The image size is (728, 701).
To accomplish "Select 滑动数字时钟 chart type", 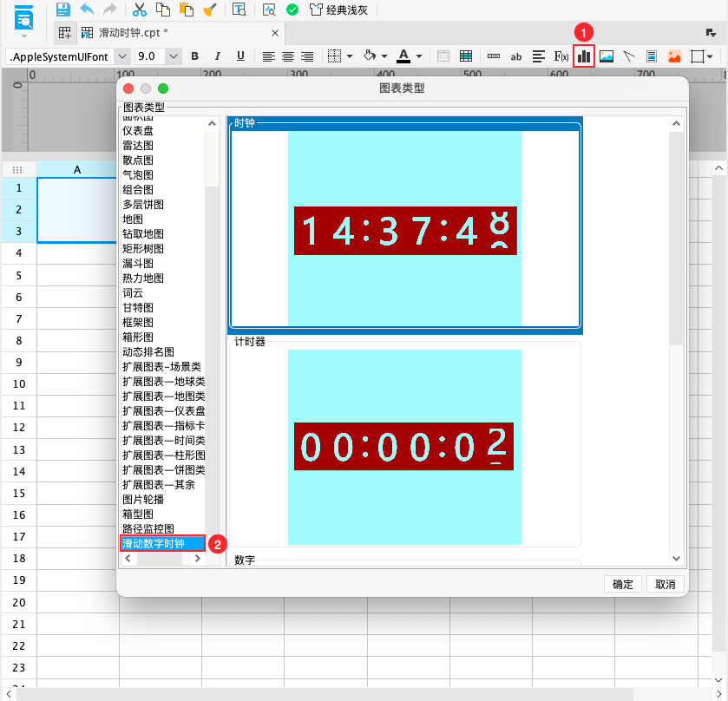I will [162, 544].
